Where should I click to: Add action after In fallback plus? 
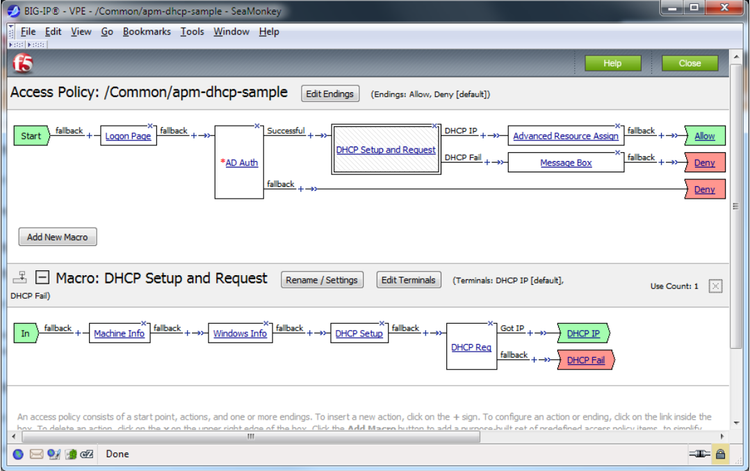(x=78, y=333)
